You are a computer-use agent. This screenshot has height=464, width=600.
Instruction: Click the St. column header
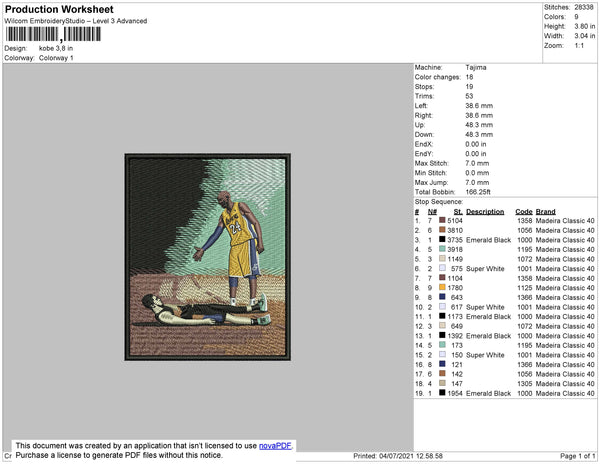click(x=458, y=212)
